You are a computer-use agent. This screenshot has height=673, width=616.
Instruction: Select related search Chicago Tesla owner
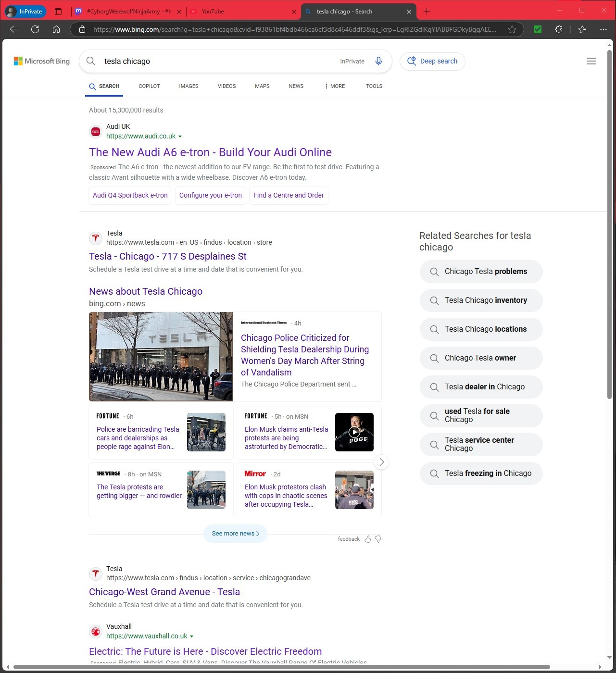coord(481,358)
